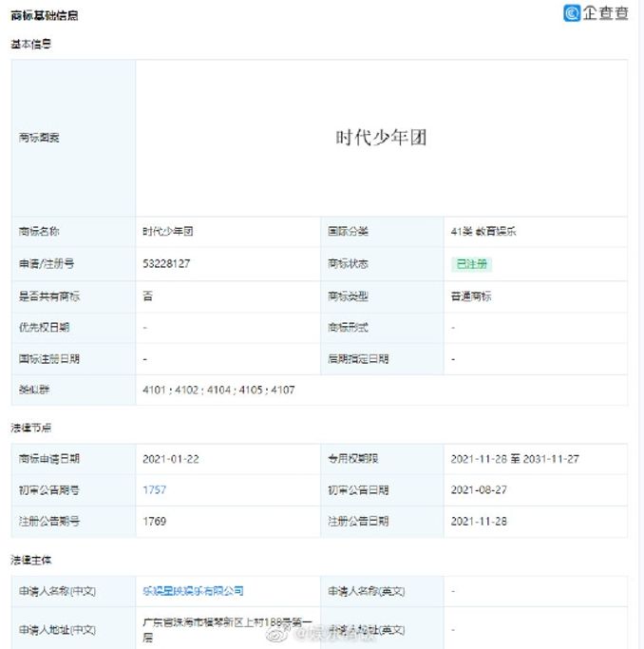Viewport: 644px width, 649px height.
Task: Click the 普通商标 trademark type value
Action: coord(471,296)
